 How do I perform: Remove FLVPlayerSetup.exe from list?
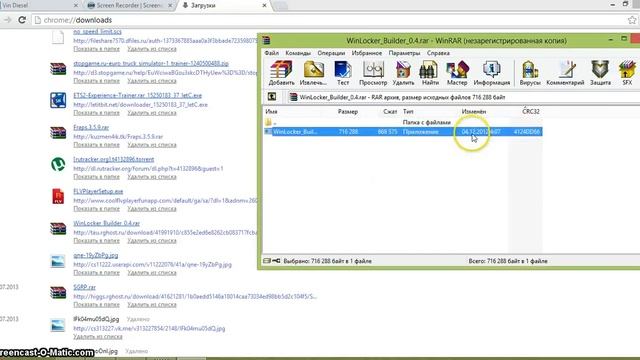[152, 209]
